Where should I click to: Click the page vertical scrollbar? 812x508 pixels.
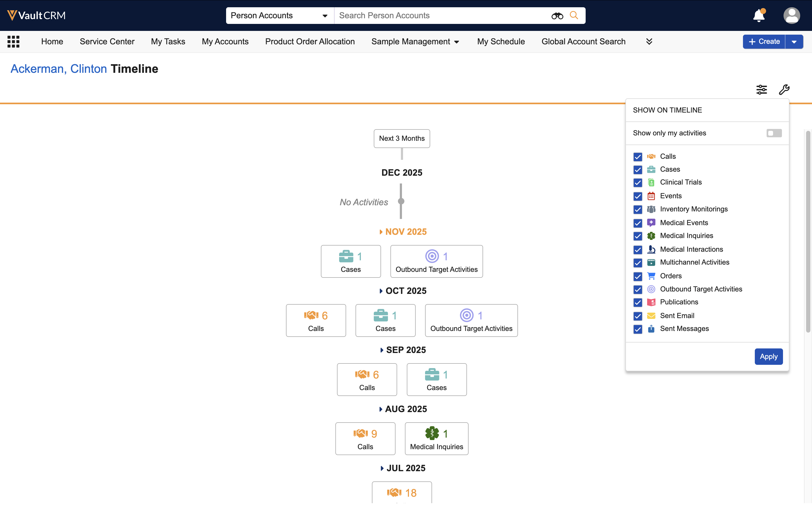808,232
